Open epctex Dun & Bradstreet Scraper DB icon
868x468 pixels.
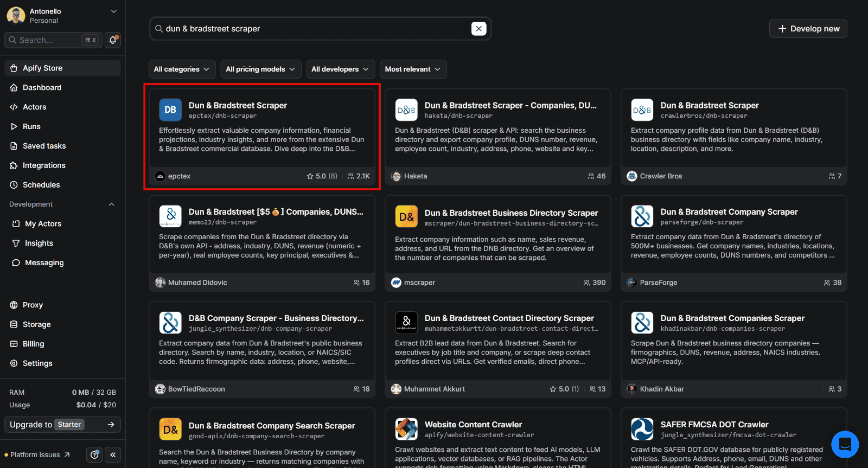[170, 110]
